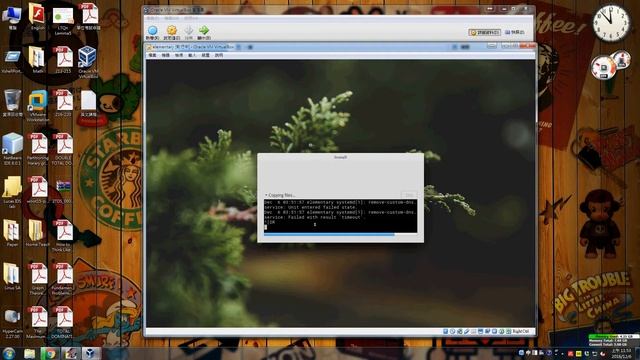The height and width of the screenshot is (360, 640).
Task: Open the English Flash folder icon
Action: pyautogui.click(x=37, y=17)
